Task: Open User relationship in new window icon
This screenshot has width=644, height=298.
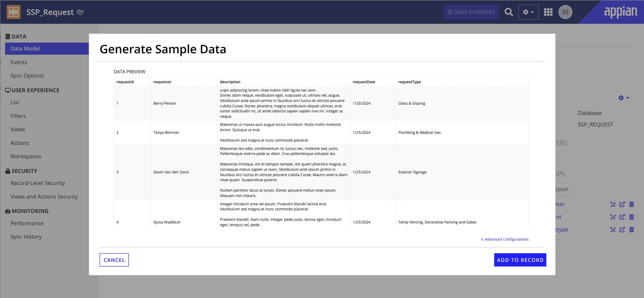Action: (x=622, y=204)
